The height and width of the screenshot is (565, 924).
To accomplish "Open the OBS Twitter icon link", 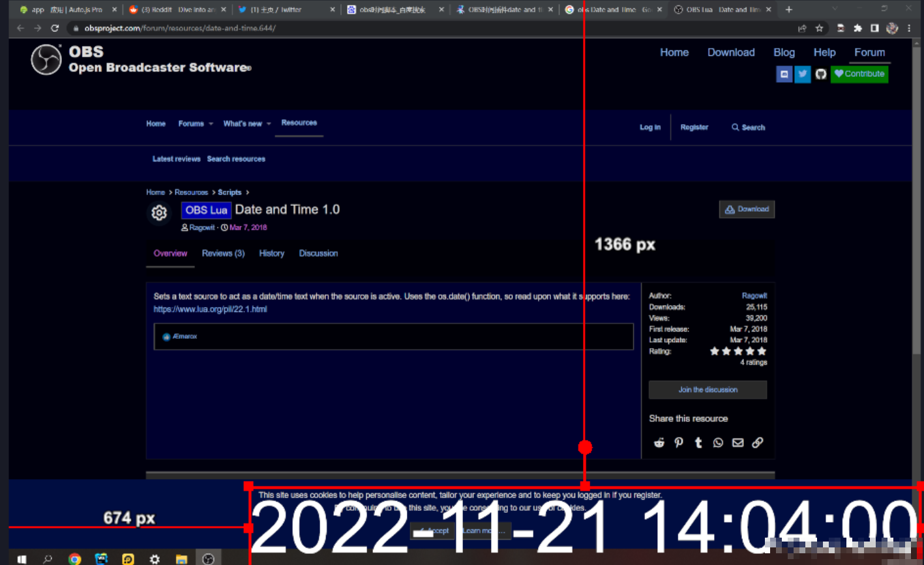I will tap(803, 74).
